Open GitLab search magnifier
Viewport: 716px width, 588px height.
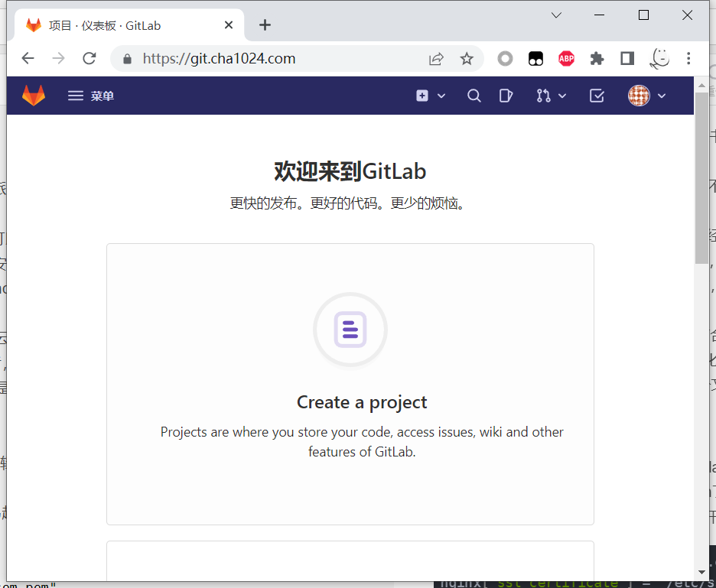474,96
